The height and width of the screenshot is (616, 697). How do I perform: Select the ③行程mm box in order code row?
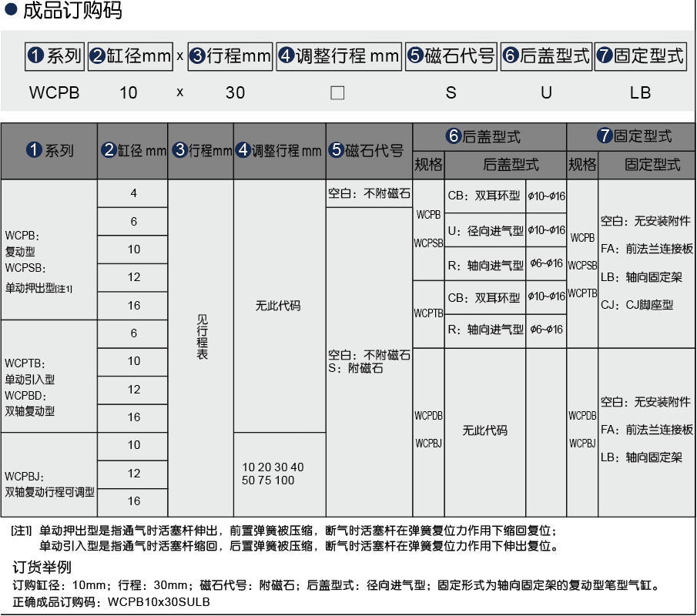(x=230, y=56)
